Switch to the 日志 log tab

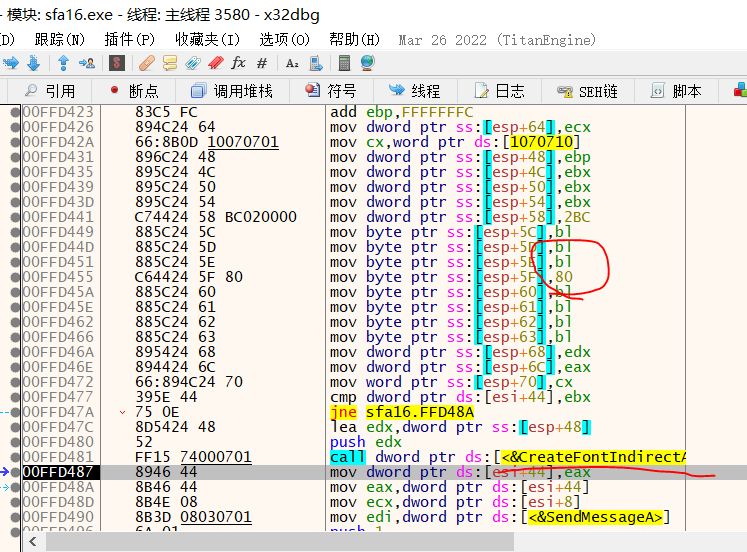[x=499, y=91]
